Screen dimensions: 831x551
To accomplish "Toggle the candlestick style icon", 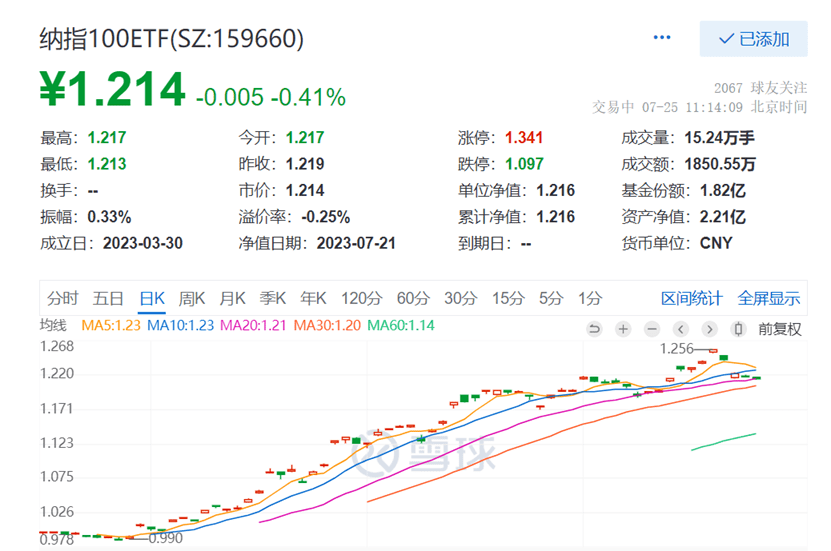I will click(x=739, y=328).
